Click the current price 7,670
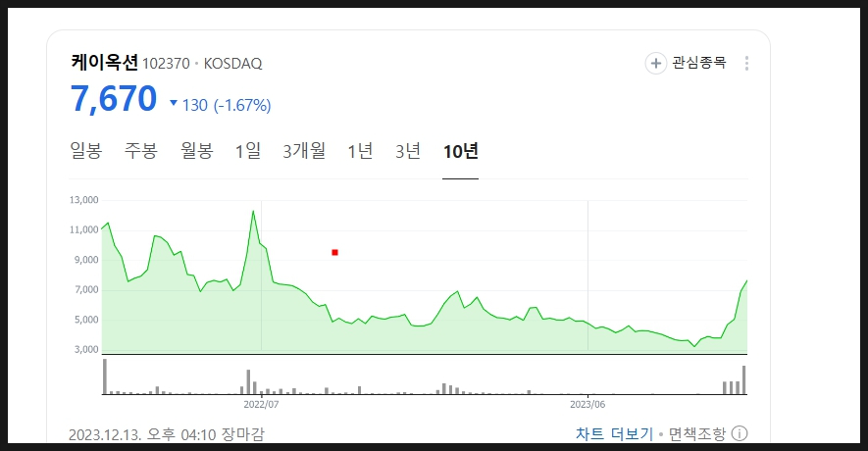 tap(114, 98)
